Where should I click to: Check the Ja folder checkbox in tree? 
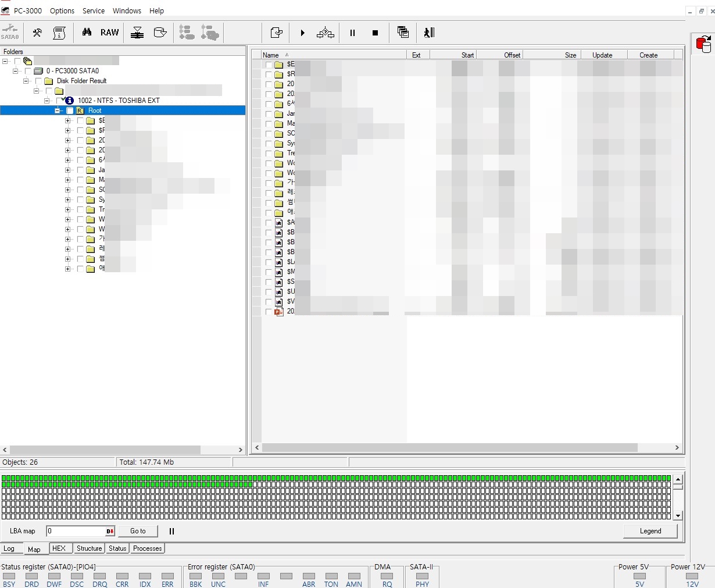(80, 170)
